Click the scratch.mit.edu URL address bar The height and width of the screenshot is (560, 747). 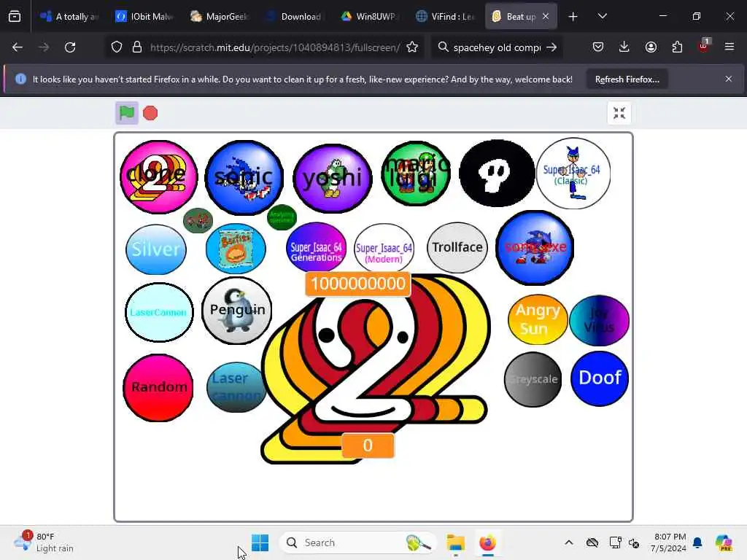point(275,47)
